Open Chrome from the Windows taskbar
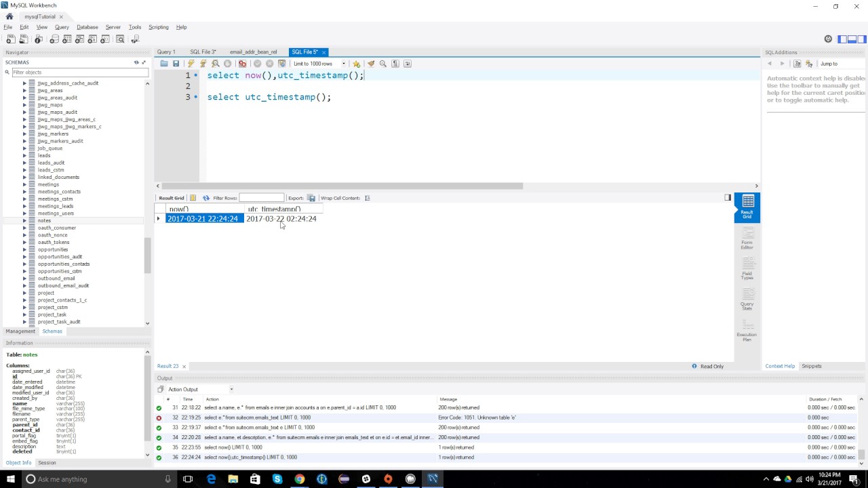This screenshot has width=868, height=488. [299, 479]
